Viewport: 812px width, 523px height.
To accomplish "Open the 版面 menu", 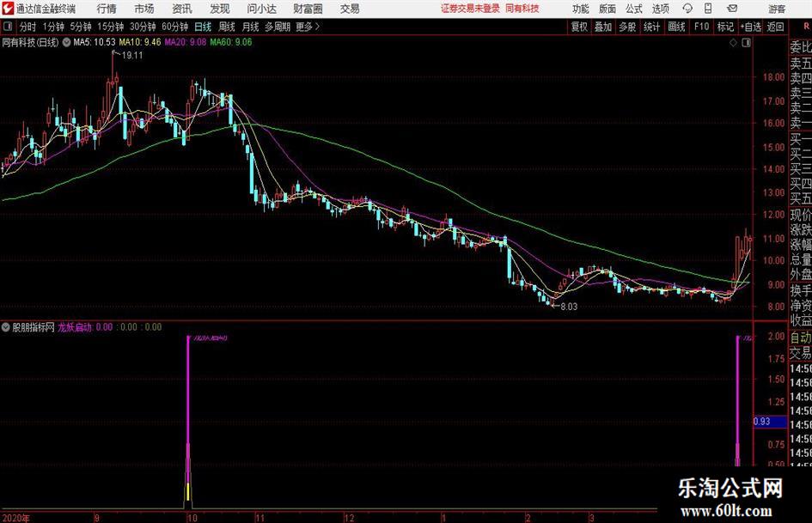I will (607, 9).
